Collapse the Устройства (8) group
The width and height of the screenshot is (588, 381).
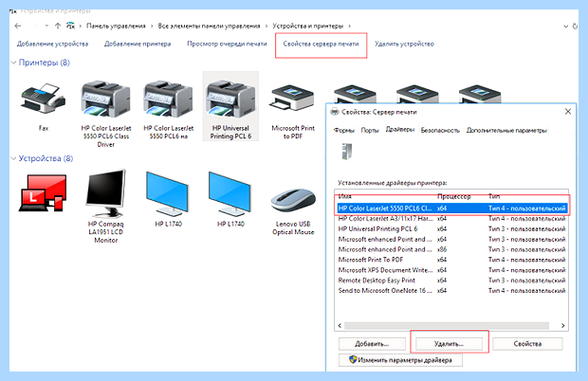(x=13, y=158)
